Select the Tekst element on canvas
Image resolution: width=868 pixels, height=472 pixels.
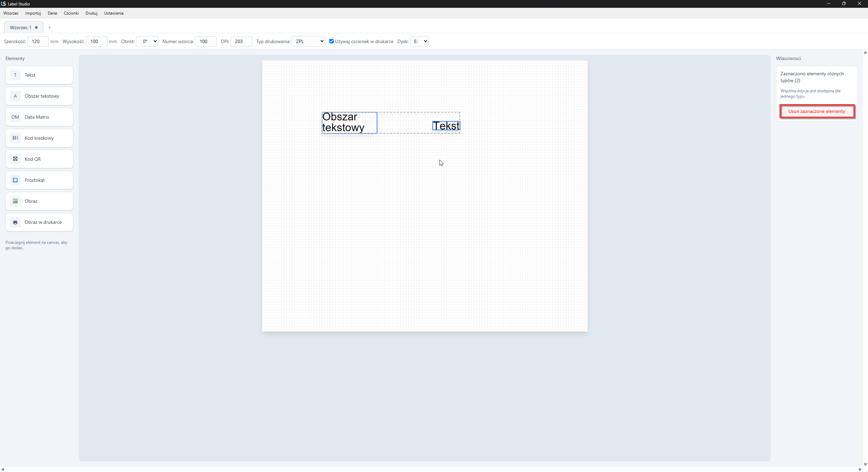[446, 126]
